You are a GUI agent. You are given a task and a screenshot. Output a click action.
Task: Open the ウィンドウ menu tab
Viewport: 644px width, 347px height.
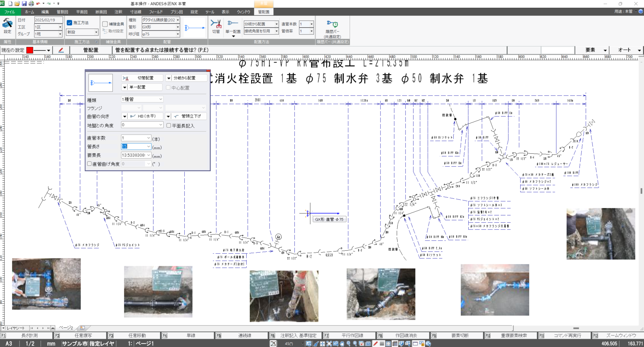pyautogui.click(x=243, y=12)
